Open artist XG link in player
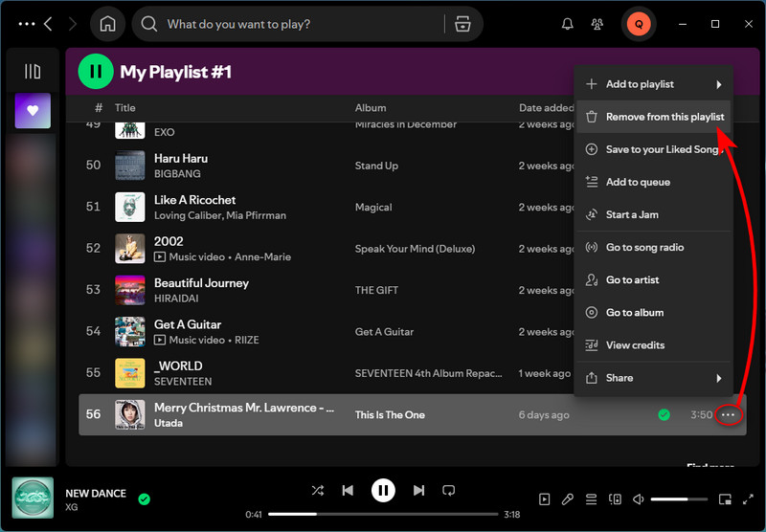766x532 pixels. tap(71, 507)
